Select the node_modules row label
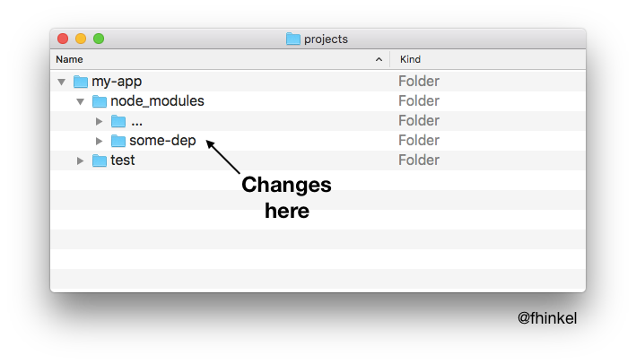The height and width of the screenshot is (364, 636). pyautogui.click(x=157, y=101)
